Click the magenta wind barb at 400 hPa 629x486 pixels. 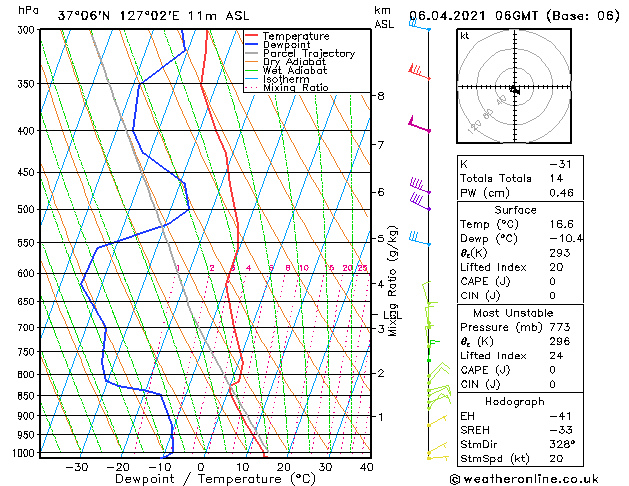pos(419,124)
